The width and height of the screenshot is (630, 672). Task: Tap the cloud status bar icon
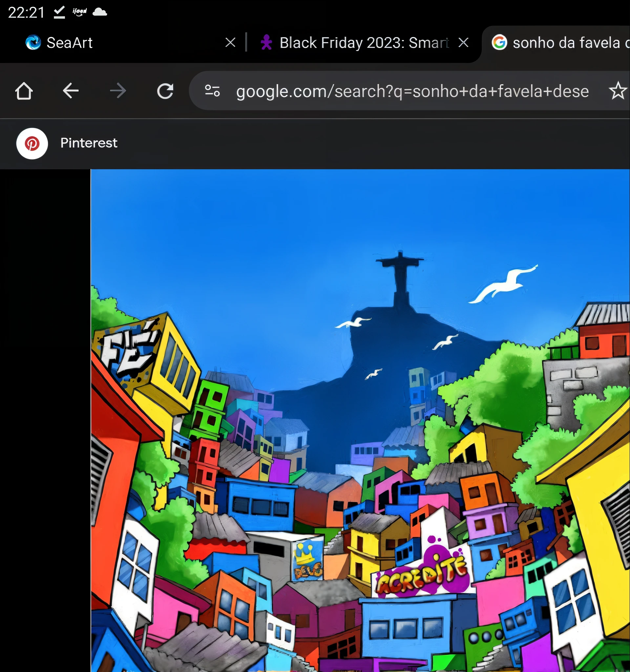click(x=100, y=12)
